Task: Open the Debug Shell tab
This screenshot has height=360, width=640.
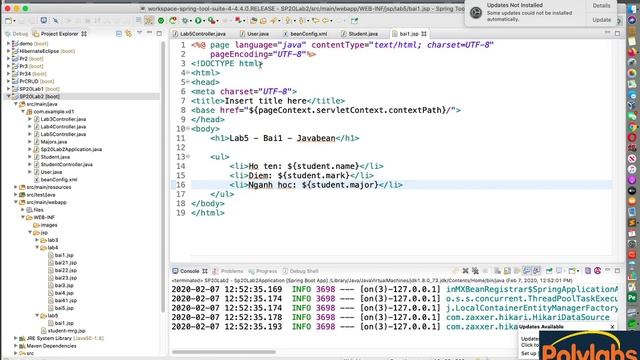Action: pyautogui.click(x=300, y=271)
